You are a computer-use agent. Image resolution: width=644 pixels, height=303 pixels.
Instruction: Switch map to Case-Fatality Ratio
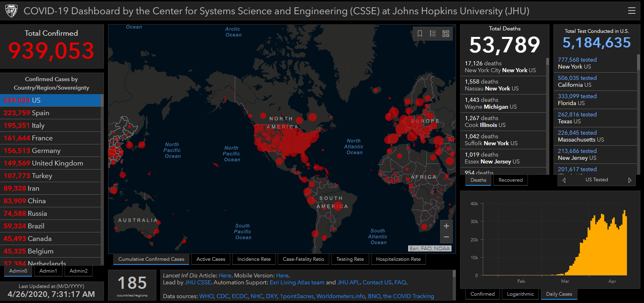[x=303, y=259]
